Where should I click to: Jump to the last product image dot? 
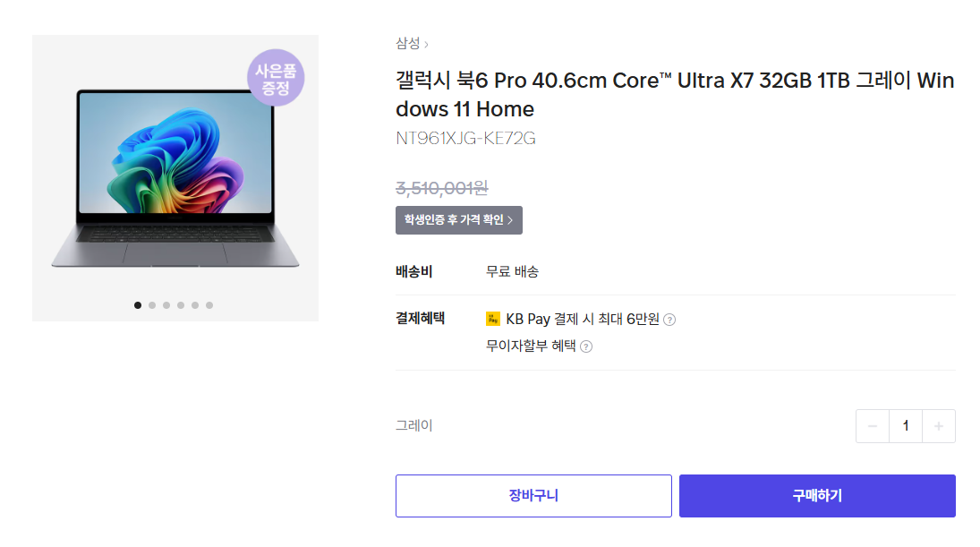209,305
